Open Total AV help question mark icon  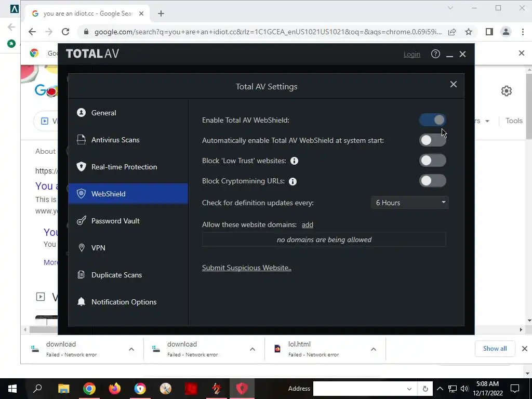(435, 54)
